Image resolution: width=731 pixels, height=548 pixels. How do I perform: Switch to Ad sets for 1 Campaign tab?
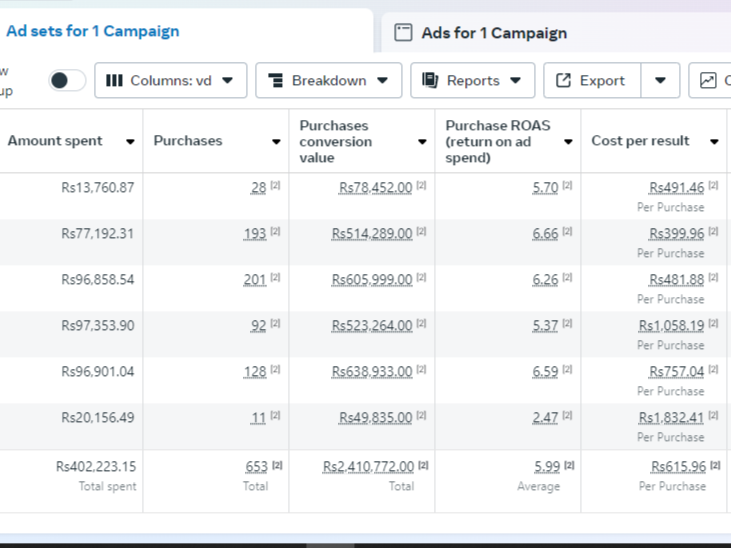click(93, 31)
